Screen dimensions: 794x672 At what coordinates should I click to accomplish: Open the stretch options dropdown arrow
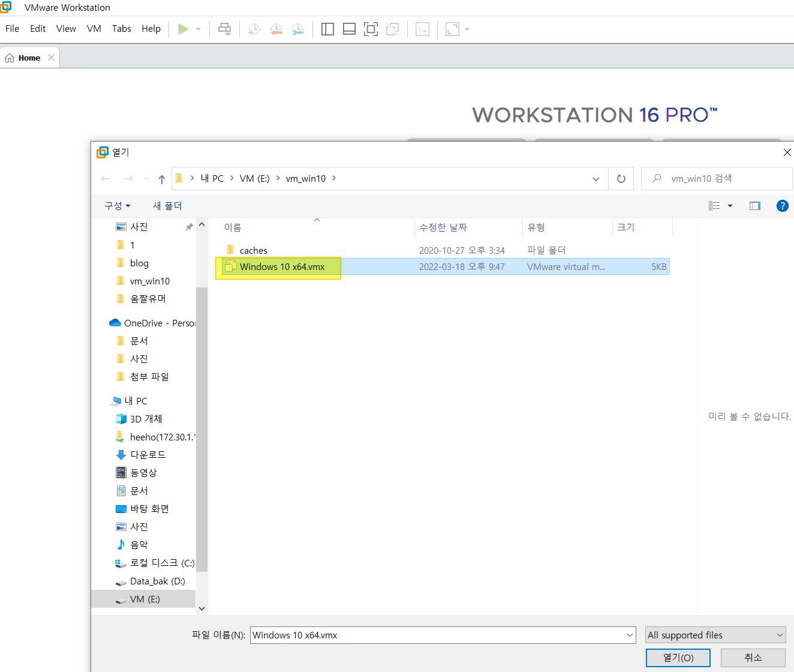(x=467, y=29)
